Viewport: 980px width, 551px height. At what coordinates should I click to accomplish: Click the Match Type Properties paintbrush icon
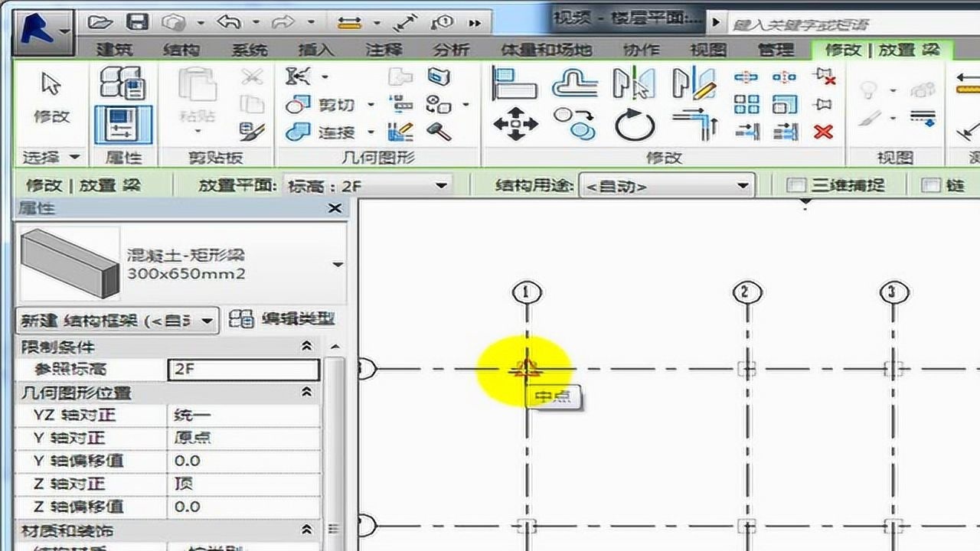click(252, 131)
